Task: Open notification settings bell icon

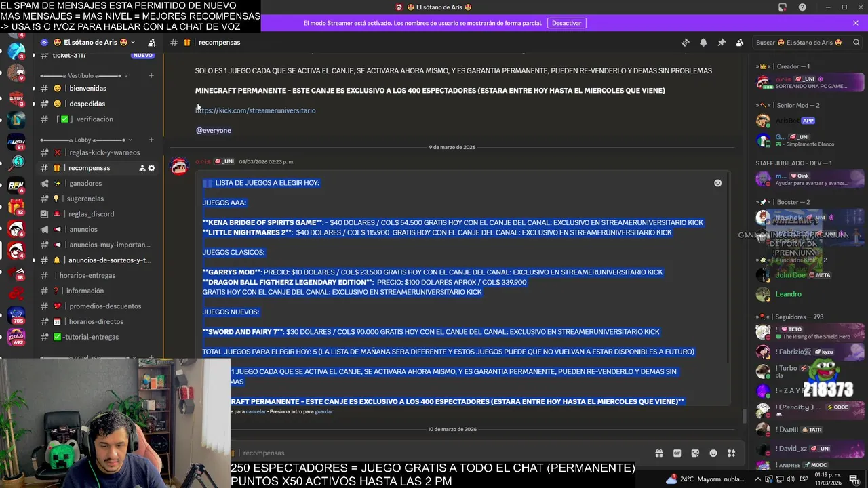Action: (703, 42)
